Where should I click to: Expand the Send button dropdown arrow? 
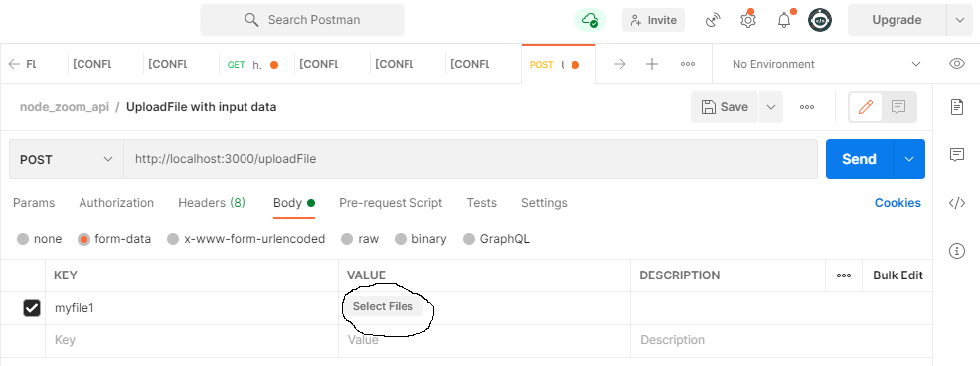pos(909,159)
